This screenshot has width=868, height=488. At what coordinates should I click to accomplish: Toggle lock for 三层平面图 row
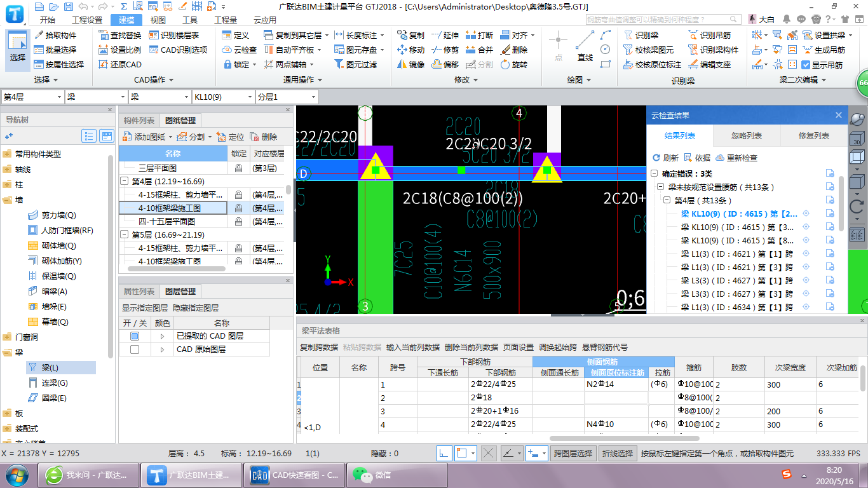(238, 168)
